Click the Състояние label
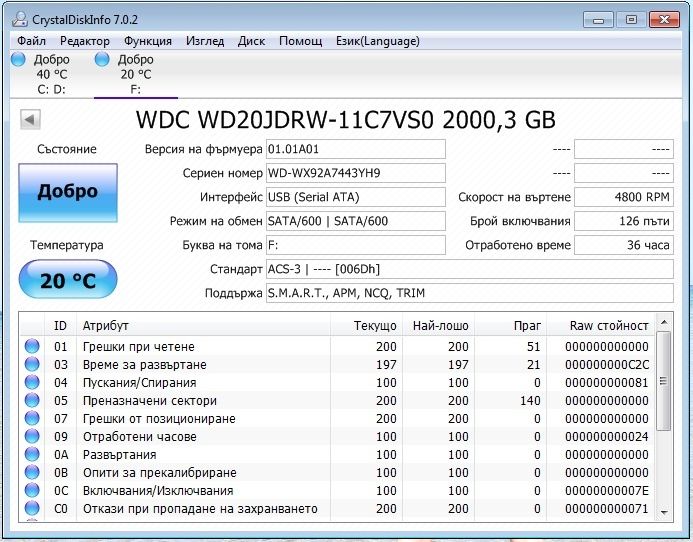Viewport: 693px width, 542px height. 67,149
